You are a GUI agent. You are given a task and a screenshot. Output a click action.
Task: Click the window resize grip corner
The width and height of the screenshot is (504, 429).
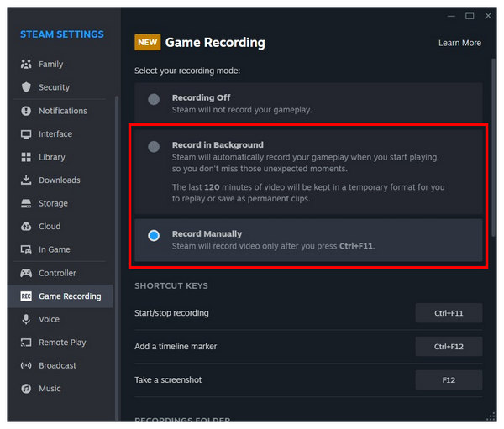tap(491, 416)
